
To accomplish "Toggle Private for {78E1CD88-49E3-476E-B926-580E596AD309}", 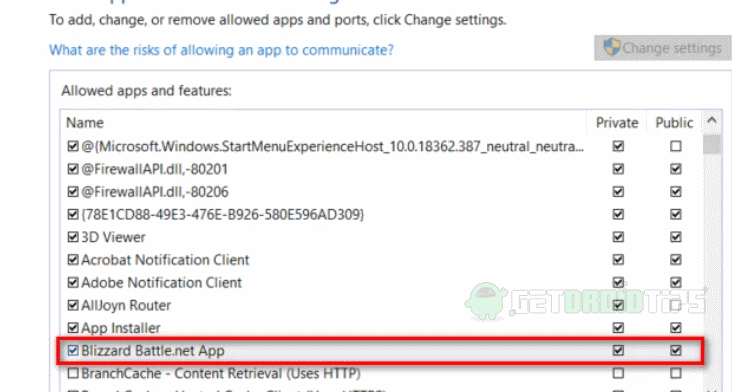I will coord(618,214).
